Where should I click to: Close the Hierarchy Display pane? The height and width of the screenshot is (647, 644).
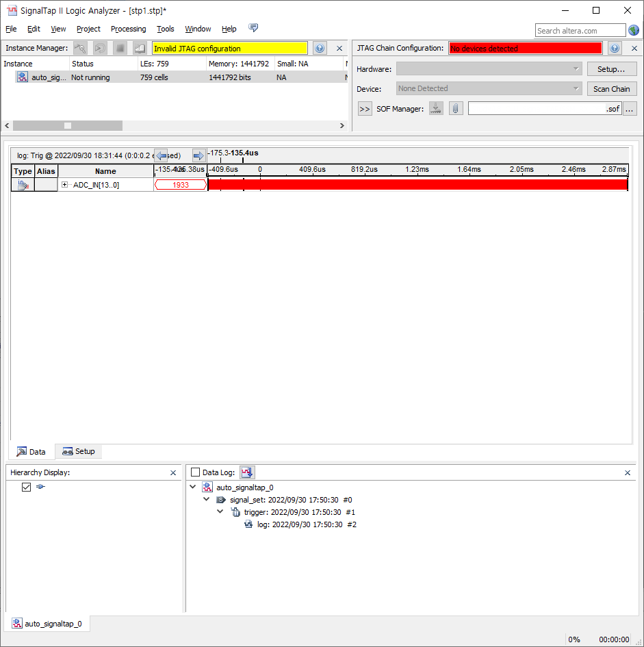[173, 473]
